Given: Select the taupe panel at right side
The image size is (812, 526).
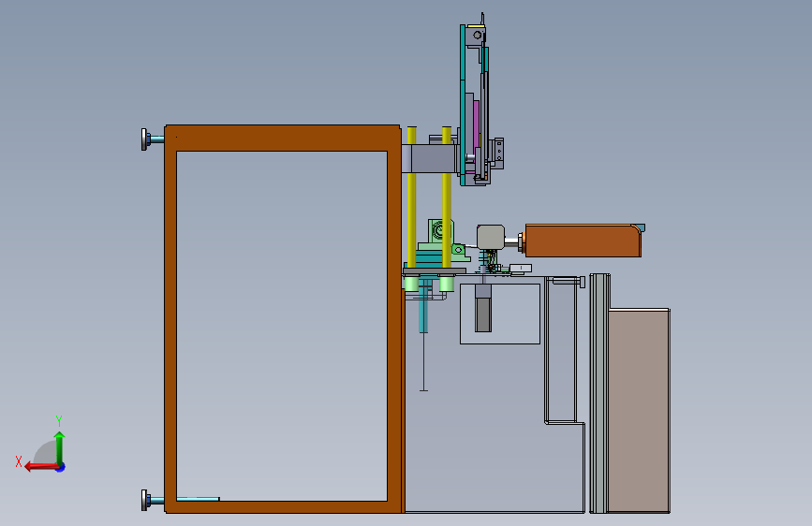Looking at the screenshot, I should [639, 411].
